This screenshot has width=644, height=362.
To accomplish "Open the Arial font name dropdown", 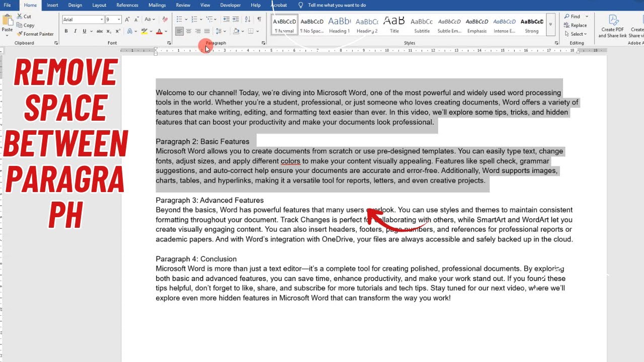I will click(102, 20).
